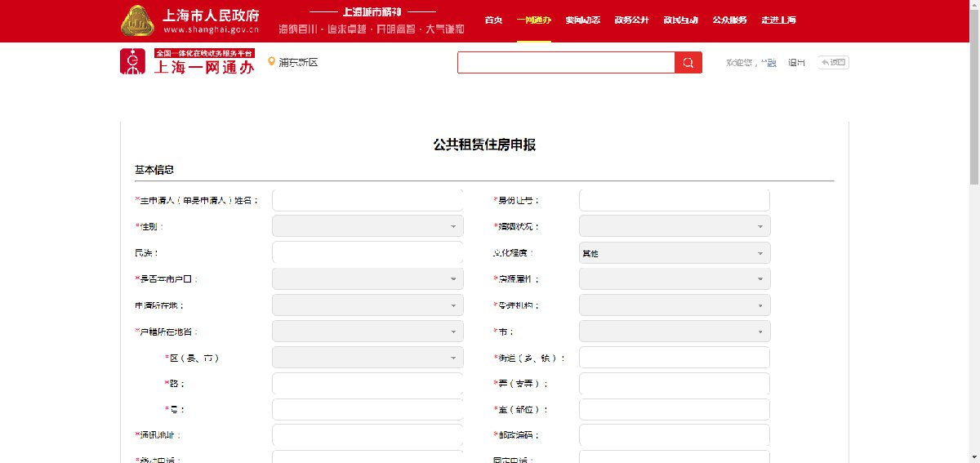Click the 号 input field
The height and width of the screenshot is (463, 980).
click(367, 410)
